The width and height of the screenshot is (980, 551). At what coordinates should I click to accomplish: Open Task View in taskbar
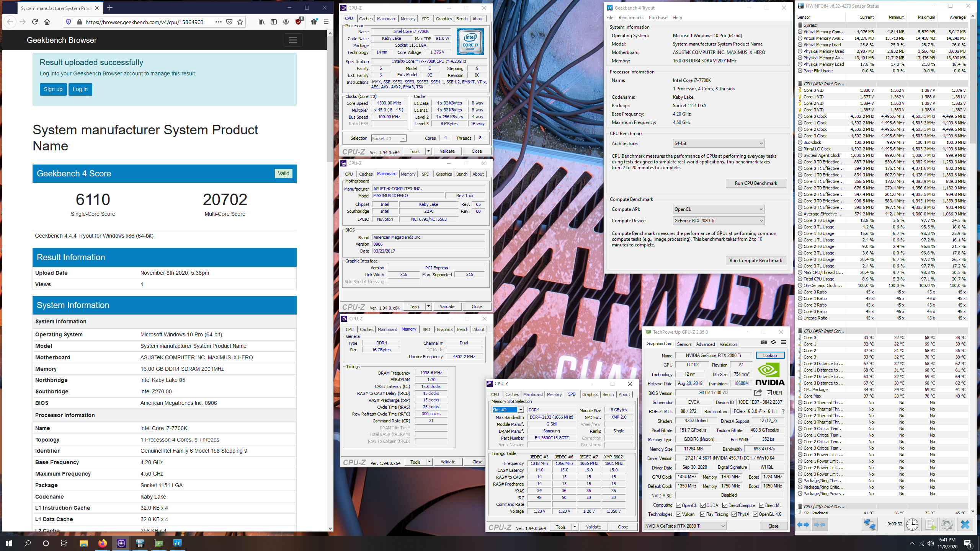point(64,543)
